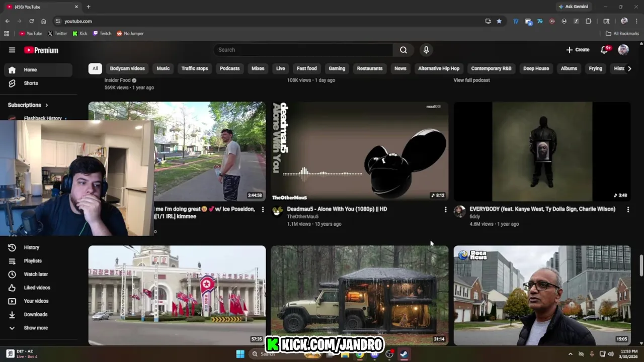Open fiddy channel avatar

(460, 211)
